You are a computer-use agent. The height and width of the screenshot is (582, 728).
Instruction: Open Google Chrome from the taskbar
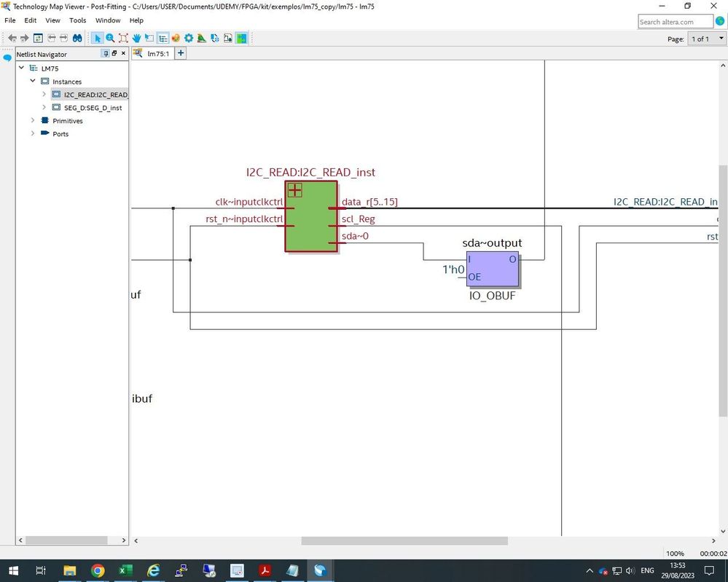(98, 570)
